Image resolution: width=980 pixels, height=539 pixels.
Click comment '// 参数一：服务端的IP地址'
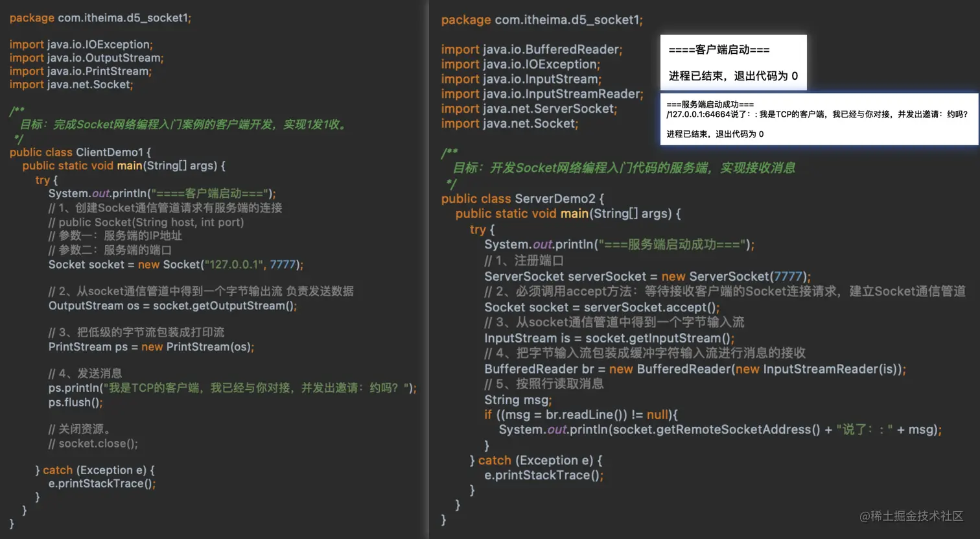point(115,235)
